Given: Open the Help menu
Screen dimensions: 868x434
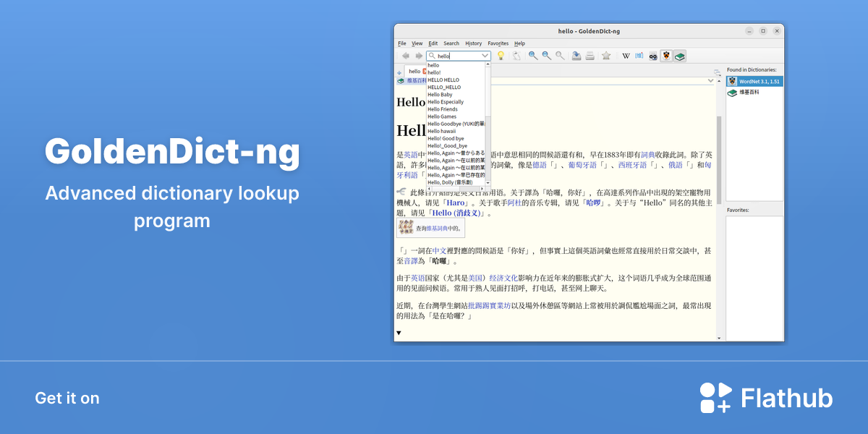Looking at the screenshot, I should [x=519, y=43].
